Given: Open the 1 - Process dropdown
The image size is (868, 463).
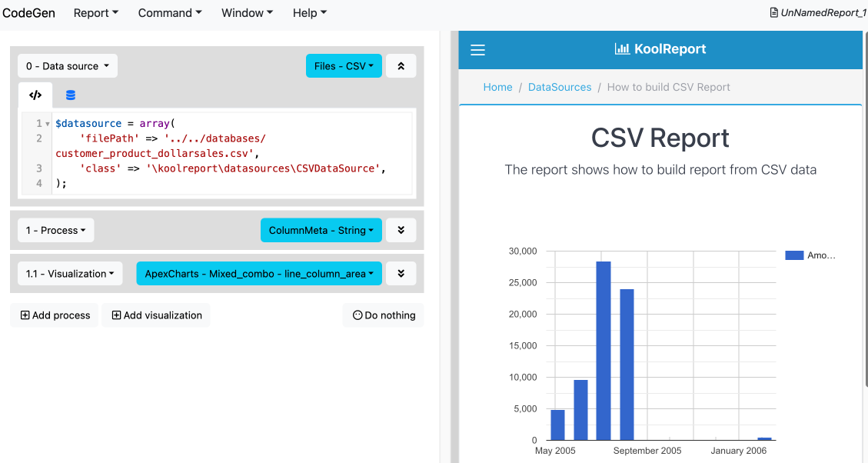Looking at the screenshot, I should [x=56, y=230].
